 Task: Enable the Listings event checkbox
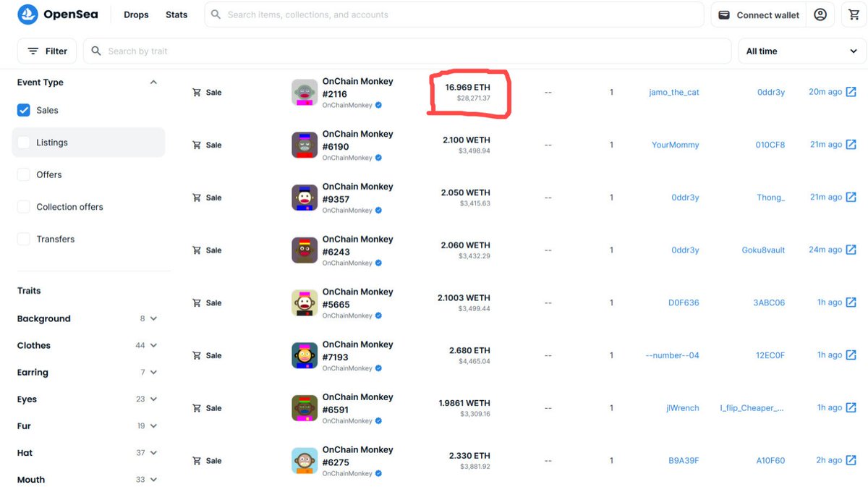(24, 143)
